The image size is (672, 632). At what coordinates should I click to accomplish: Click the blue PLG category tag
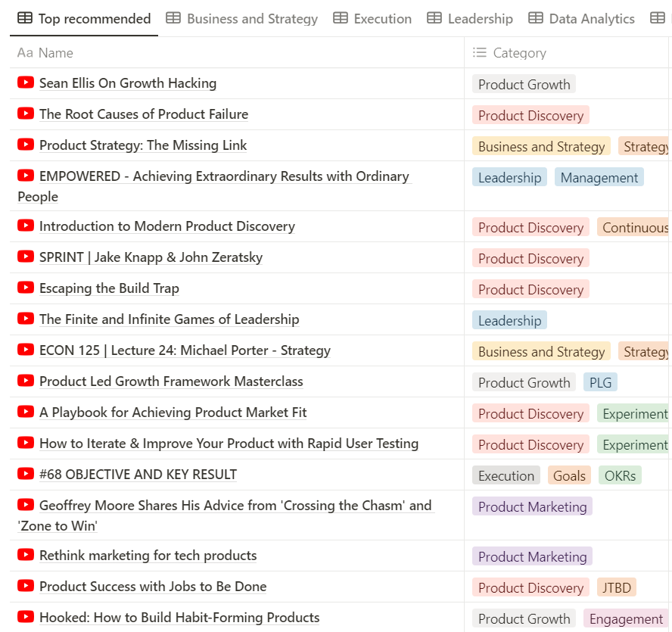coord(600,382)
